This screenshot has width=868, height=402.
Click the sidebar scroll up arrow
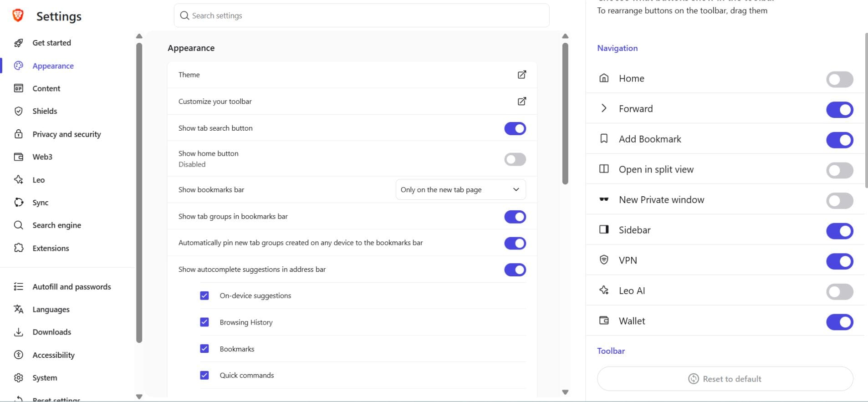[x=139, y=36]
